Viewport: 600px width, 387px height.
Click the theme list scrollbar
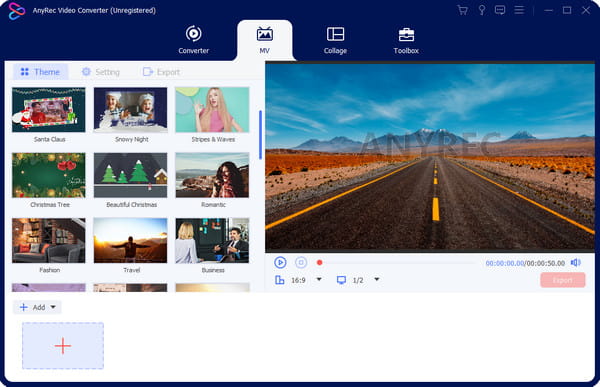tap(261, 135)
